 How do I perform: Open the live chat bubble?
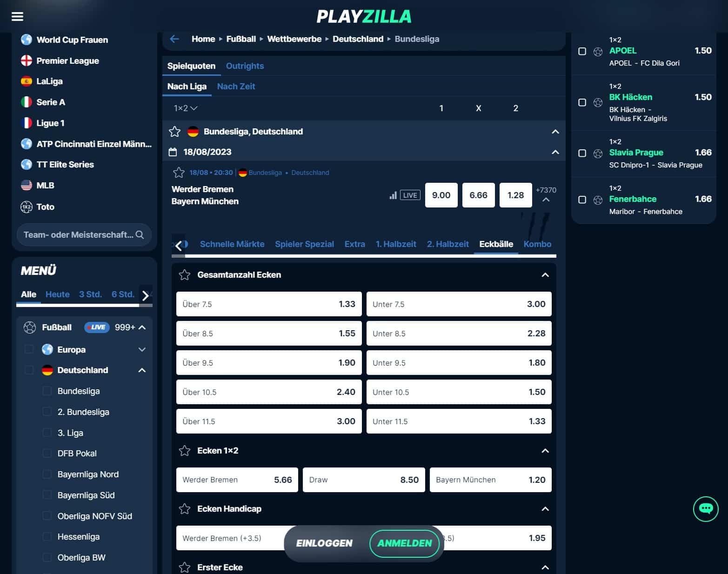tap(706, 509)
